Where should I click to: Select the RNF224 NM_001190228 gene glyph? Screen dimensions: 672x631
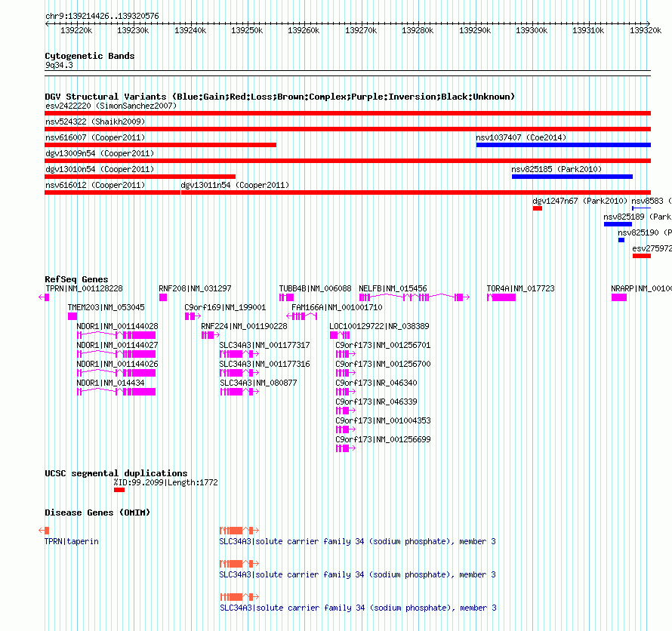point(211,335)
